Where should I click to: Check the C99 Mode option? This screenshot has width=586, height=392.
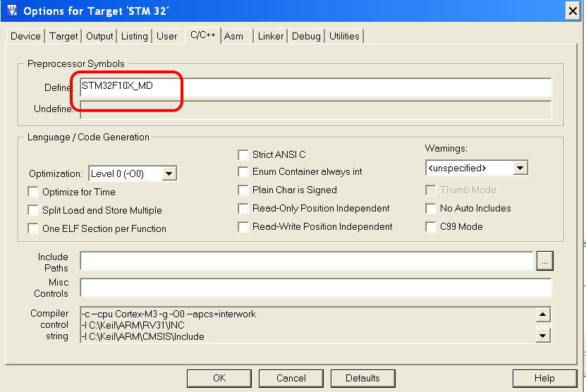coord(431,226)
